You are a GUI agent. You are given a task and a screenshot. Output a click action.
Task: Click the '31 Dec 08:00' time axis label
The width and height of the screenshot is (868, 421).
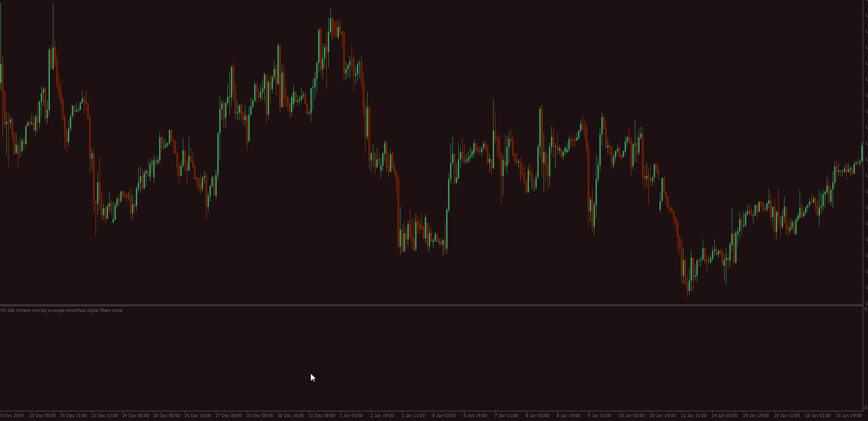[321, 416]
